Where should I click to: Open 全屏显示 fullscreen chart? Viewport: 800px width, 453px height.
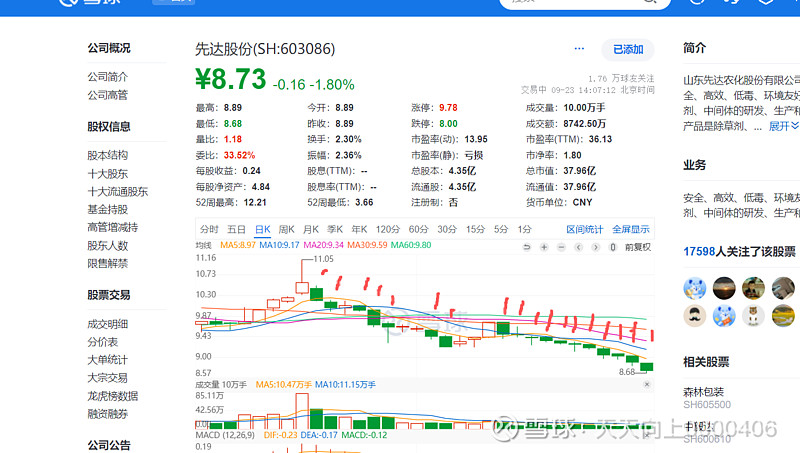631,230
